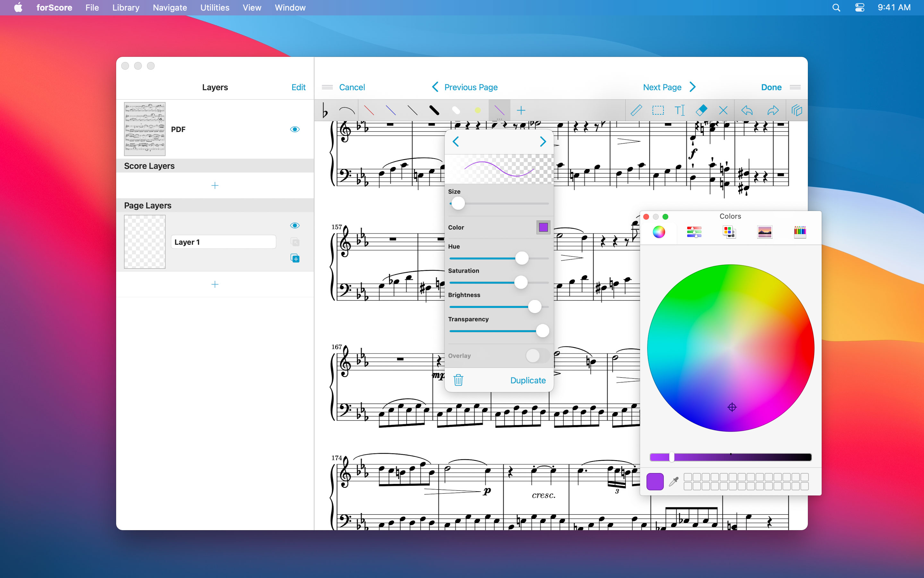Choose the text annotation tool
This screenshot has width=924, height=578.
coord(680,110)
